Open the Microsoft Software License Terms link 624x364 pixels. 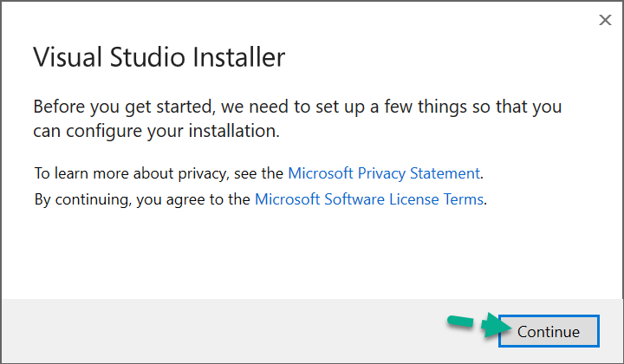pos(368,199)
